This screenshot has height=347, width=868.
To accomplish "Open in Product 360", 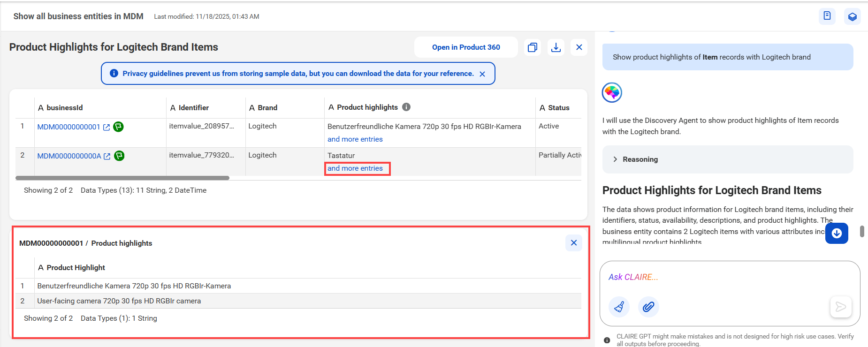I will (466, 47).
